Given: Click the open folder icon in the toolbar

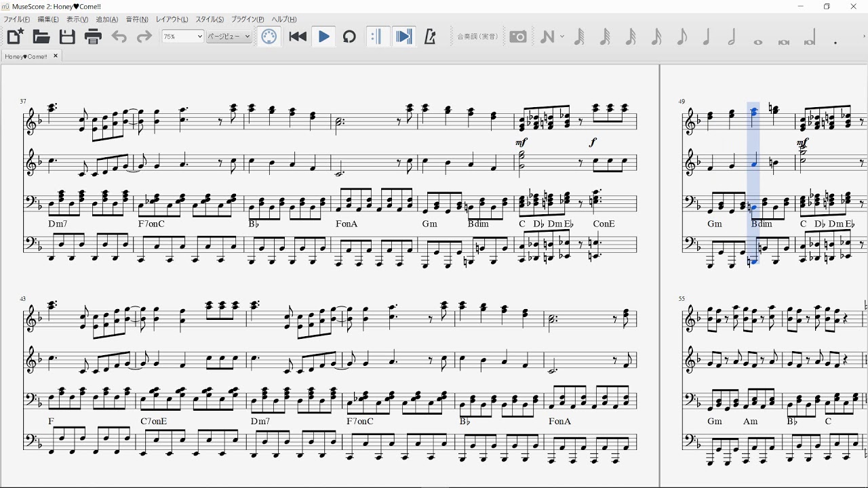Looking at the screenshot, I should coord(41,37).
